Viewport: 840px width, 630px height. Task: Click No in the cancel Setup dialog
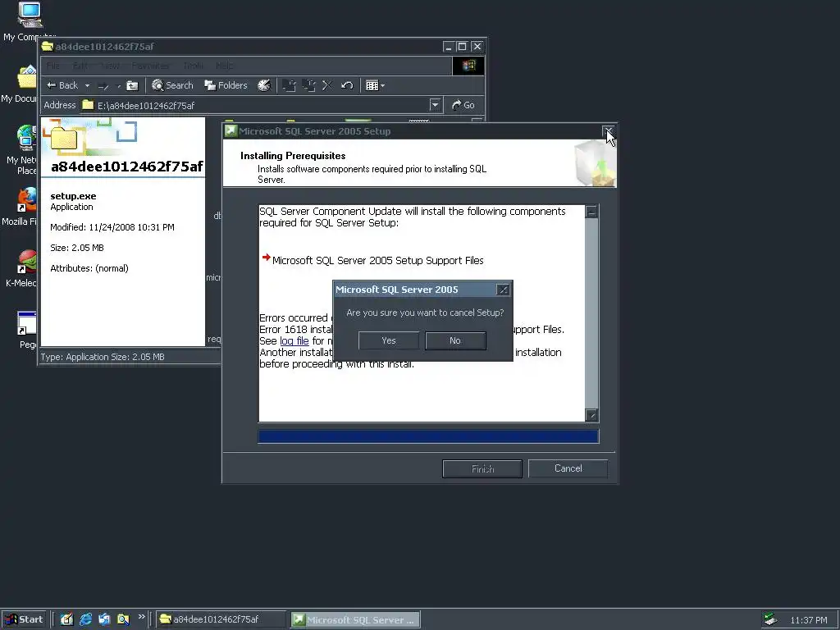pyautogui.click(x=455, y=340)
